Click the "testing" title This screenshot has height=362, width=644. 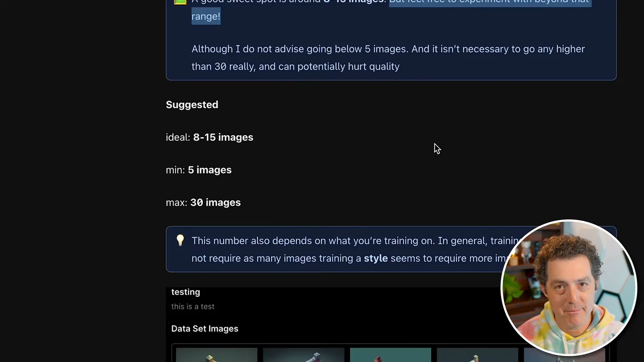pos(186,292)
